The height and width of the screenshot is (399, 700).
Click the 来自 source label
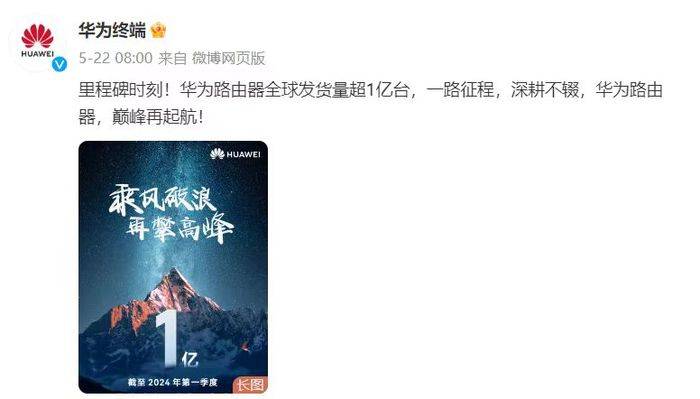pos(172,58)
